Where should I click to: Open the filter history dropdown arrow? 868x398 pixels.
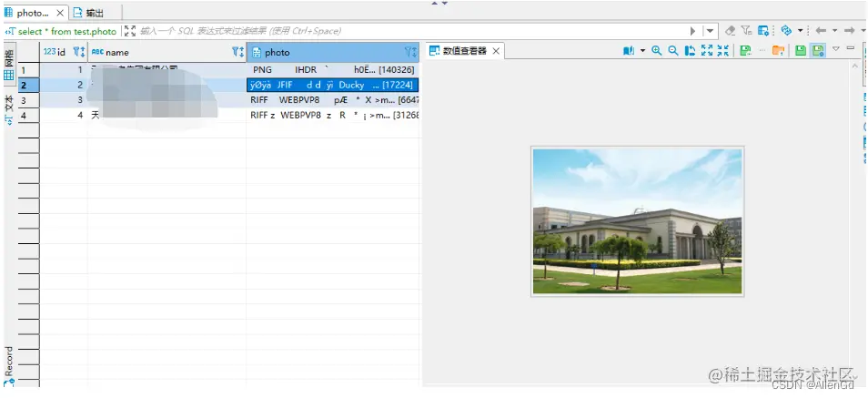(x=711, y=31)
